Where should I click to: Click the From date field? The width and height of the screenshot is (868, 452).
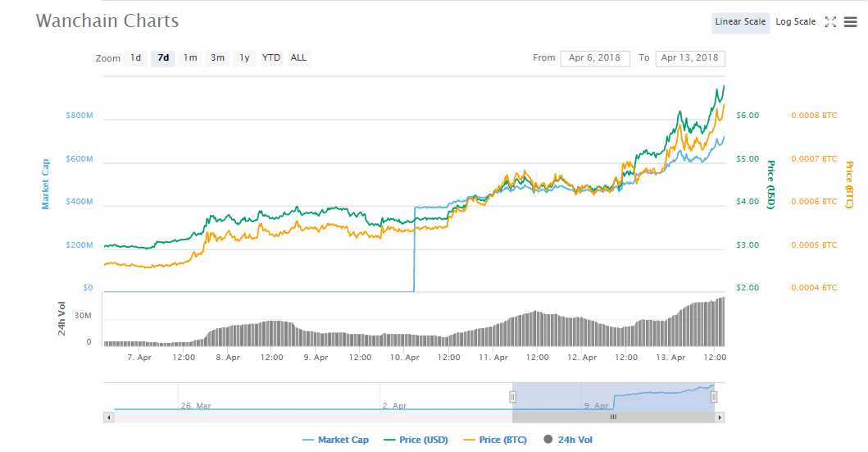(595, 58)
